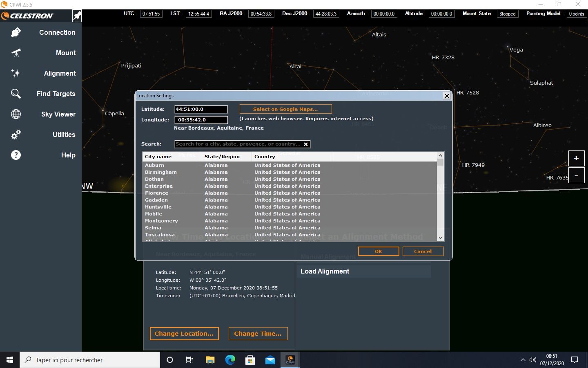Click the Longitude input field
Image resolution: width=588 pixels, height=368 pixels.
[201, 120]
